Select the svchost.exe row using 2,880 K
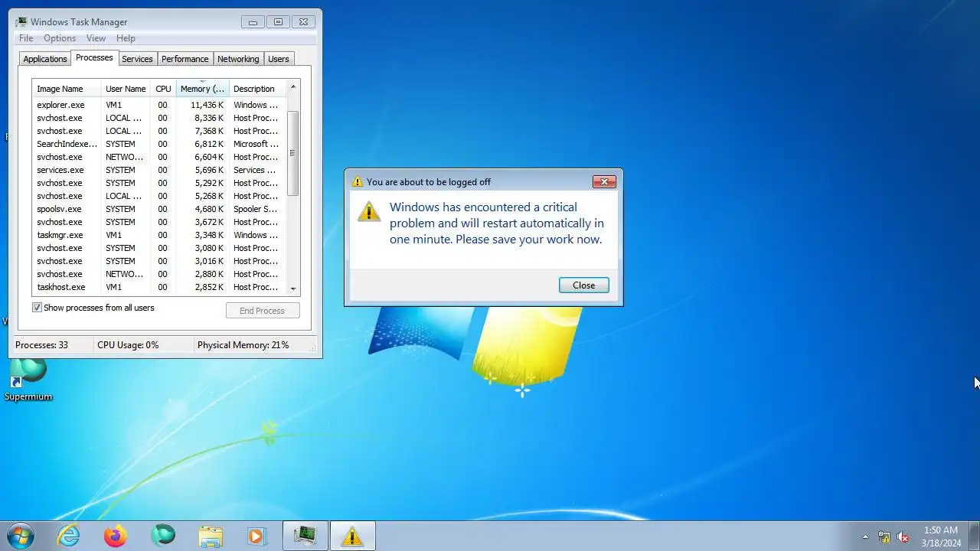The image size is (980, 551). (159, 274)
